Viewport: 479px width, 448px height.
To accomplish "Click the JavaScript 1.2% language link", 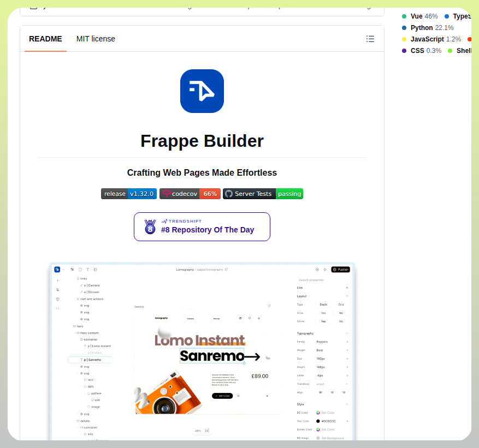I will (x=431, y=39).
